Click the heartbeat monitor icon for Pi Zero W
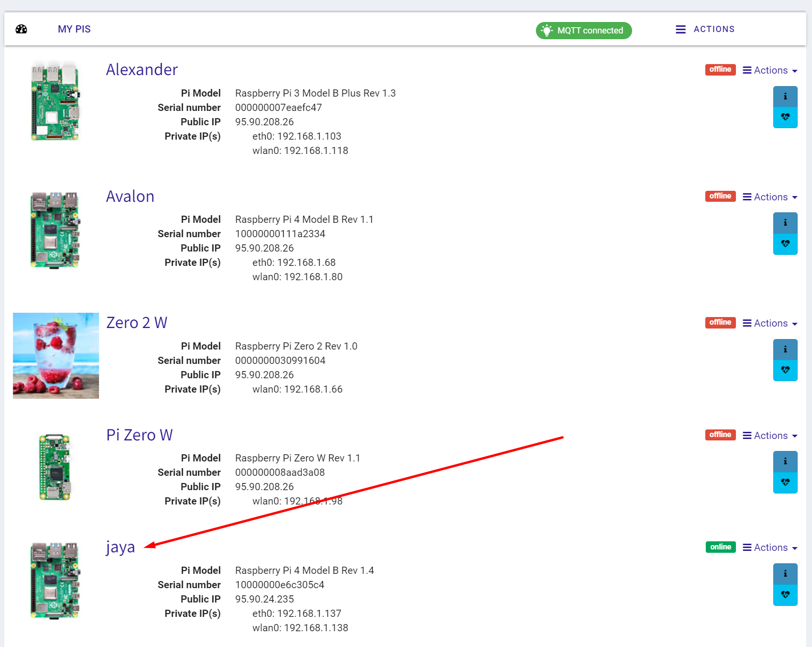The height and width of the screenshot is (647, 812). click(x=785, y=483)
